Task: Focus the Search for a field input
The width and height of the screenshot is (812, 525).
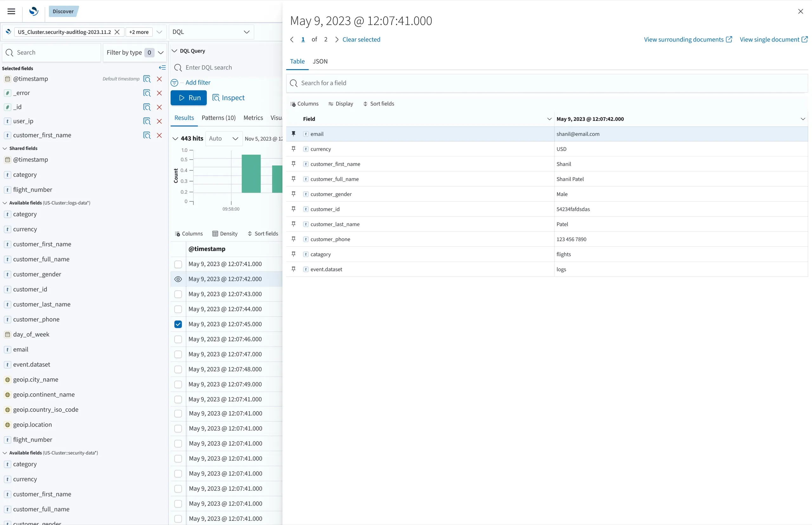Action: [547, 83]
